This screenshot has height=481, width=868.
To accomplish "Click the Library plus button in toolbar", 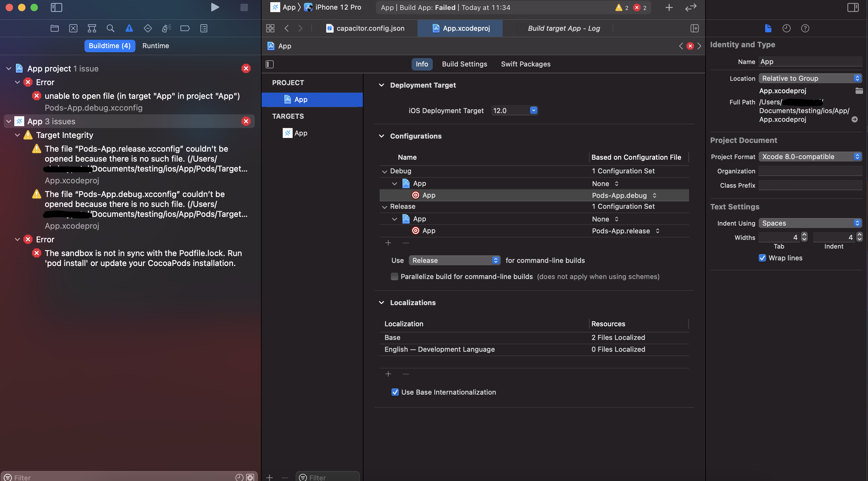I will (x=669, y=7).
